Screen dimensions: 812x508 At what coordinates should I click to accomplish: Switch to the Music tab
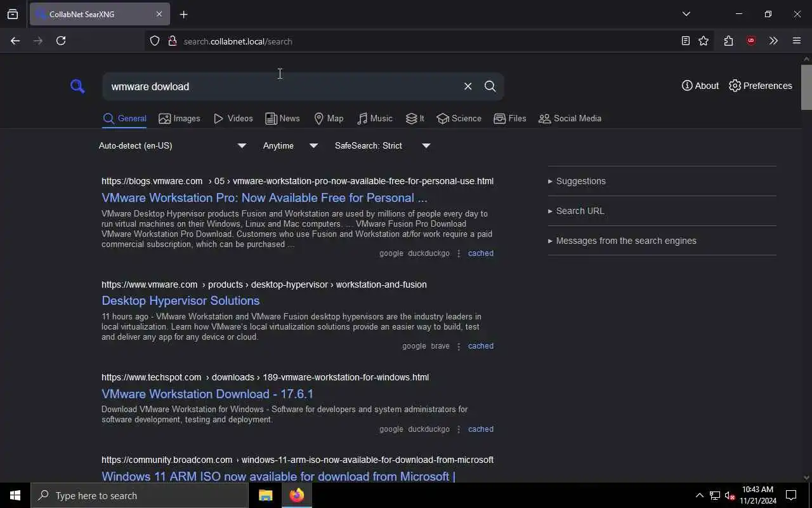[374, 119]
